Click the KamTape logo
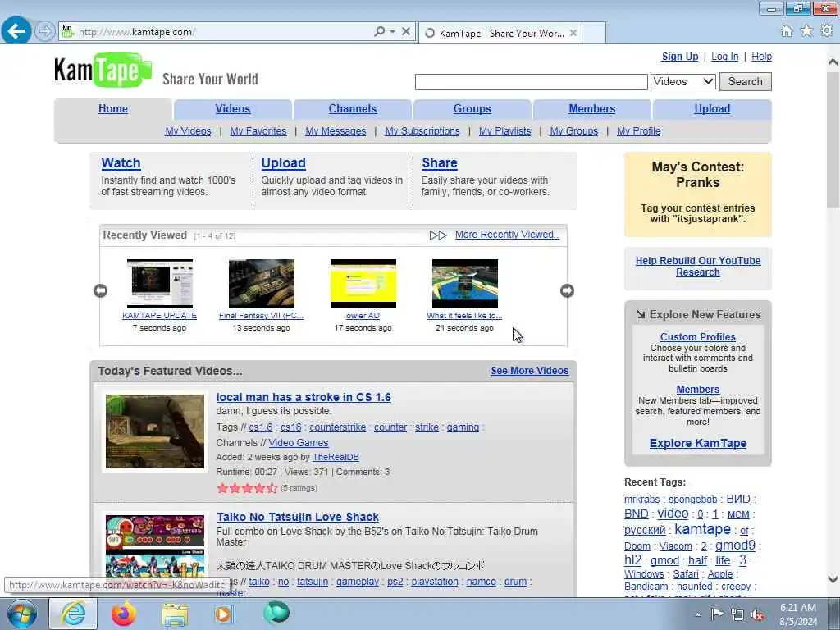Screen dimensions: 840x630 (x=103, y=70)
